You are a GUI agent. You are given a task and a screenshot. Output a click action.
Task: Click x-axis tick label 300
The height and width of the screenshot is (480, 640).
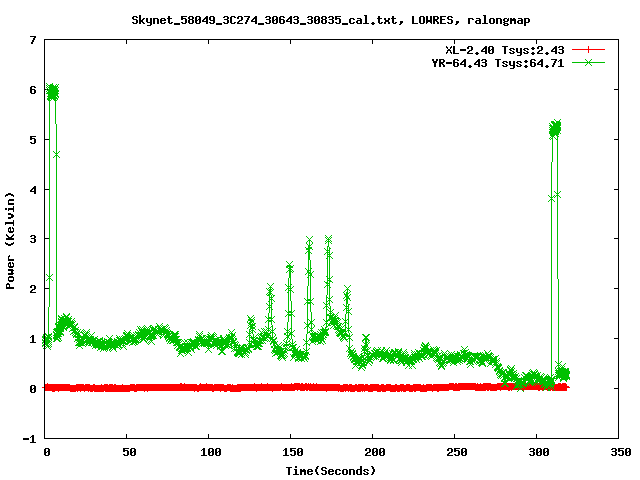pos(539,452)
